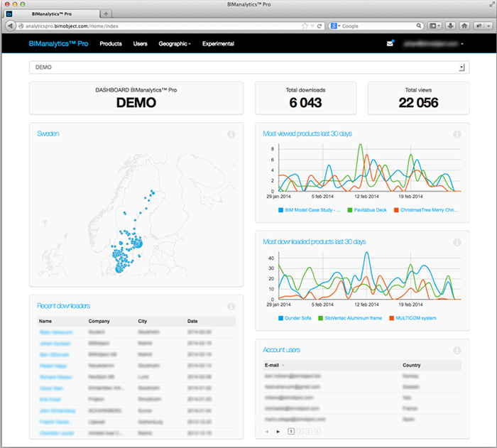Open the mail notifications envelope icon

click(x=390, y=43)
